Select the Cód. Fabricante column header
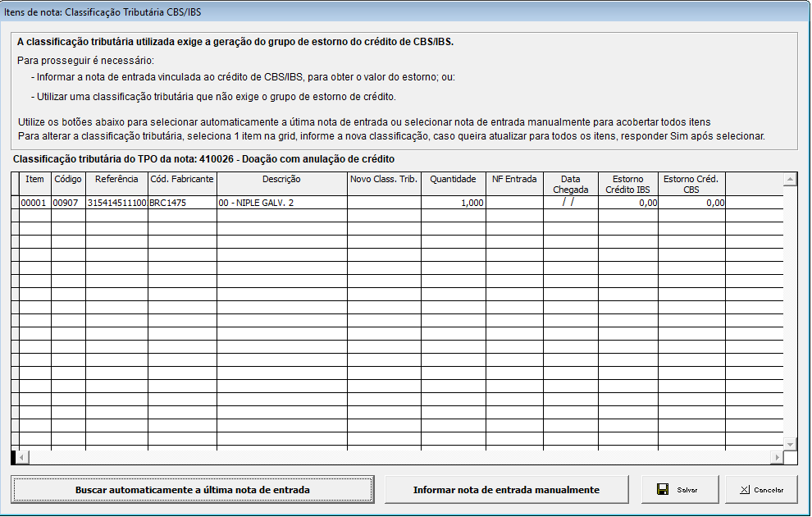This screenshot has height=517, width=812. tap(182, 179)
